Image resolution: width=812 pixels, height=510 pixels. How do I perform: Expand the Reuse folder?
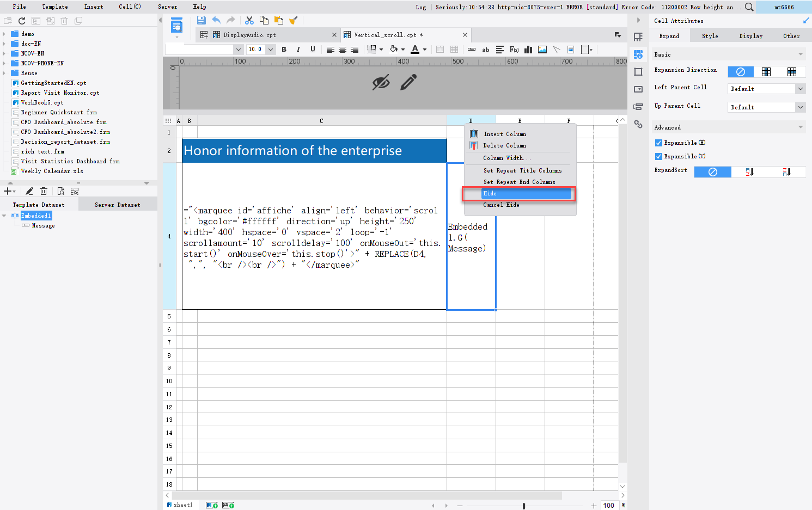coord(4,73)
